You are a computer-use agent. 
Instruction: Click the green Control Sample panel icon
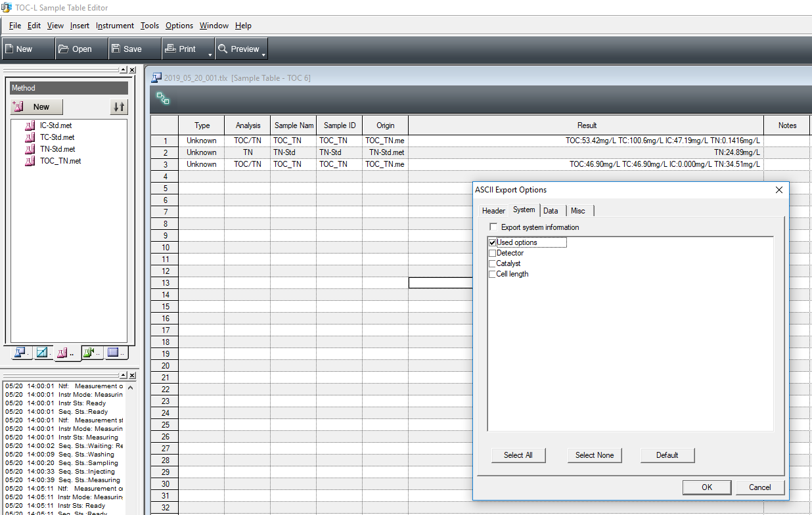pos(87,353)
